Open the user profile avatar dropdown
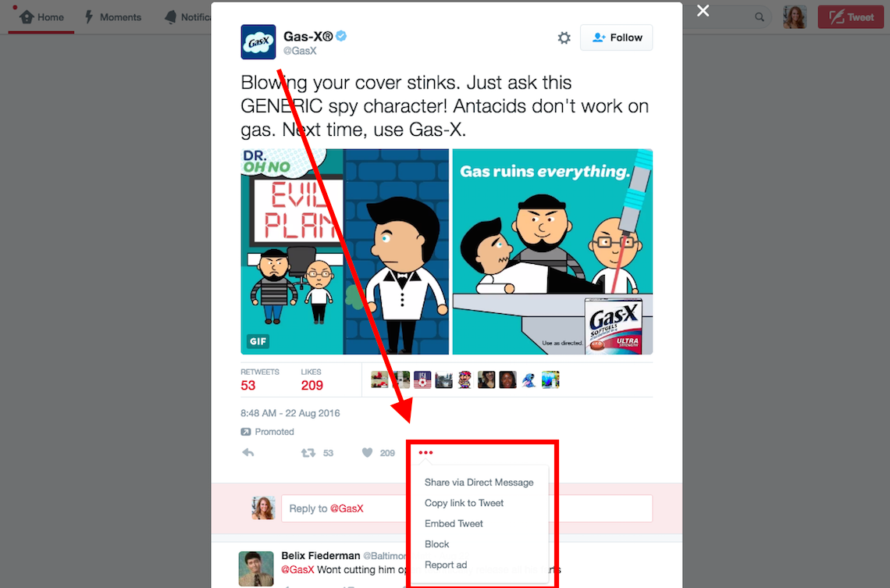 pos(795,17)
